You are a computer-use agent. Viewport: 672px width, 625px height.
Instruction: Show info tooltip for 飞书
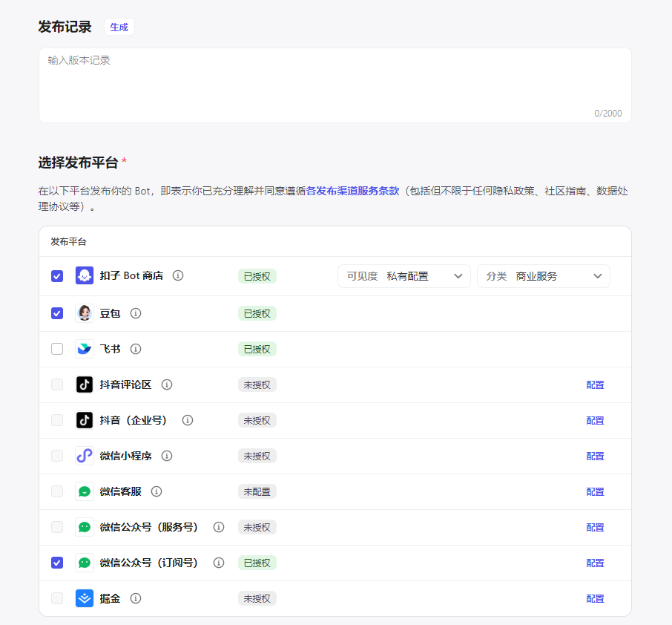pos(136,349)
